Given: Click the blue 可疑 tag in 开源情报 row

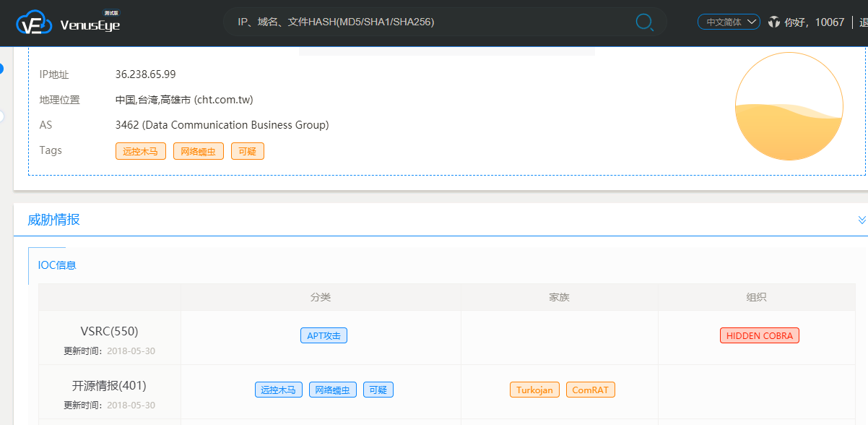Looking at the screenshot, I should (378, 390).
